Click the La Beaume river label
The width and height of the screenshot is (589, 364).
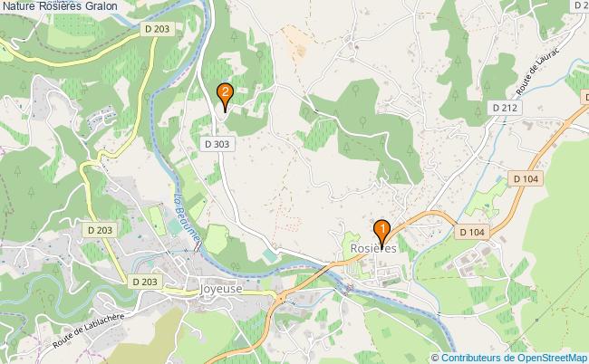187,217
